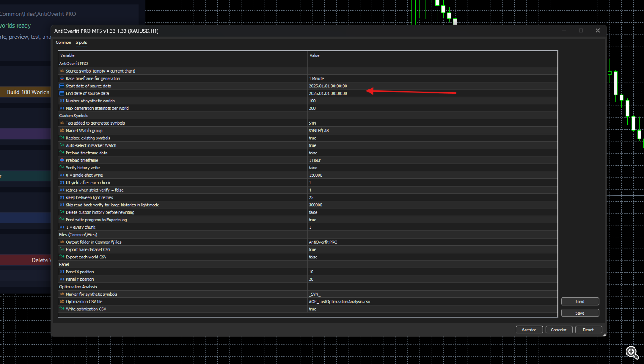Open the Preload timeframe value showing 1 Hour

(x=315, y=160)
